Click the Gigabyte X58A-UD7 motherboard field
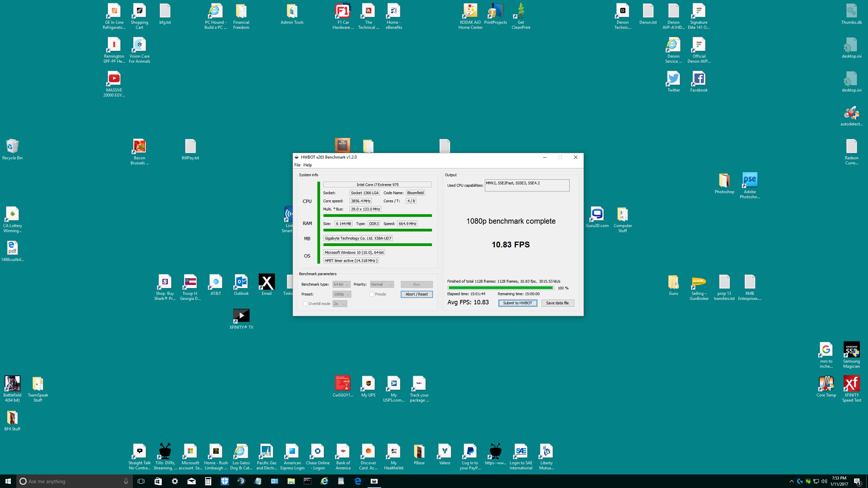Image resolution: width=868 pixels, height=488 pixels. 358,238
